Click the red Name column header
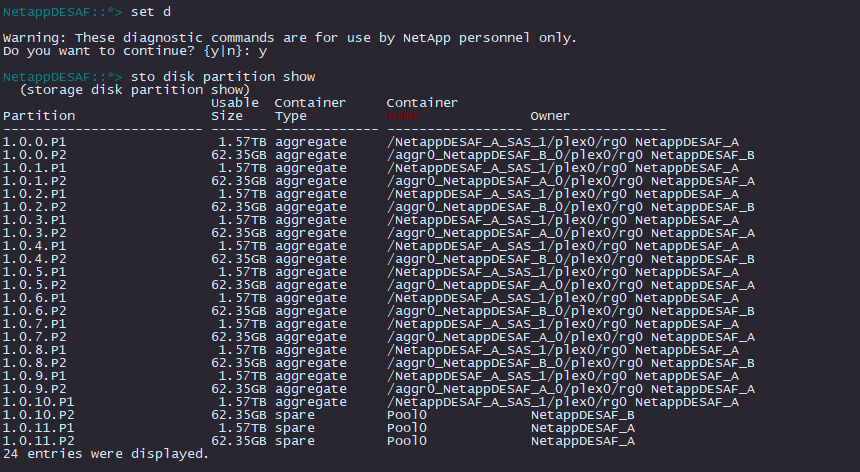The width and height of the screenshot is (860, 472). click(x=406, y=116)
